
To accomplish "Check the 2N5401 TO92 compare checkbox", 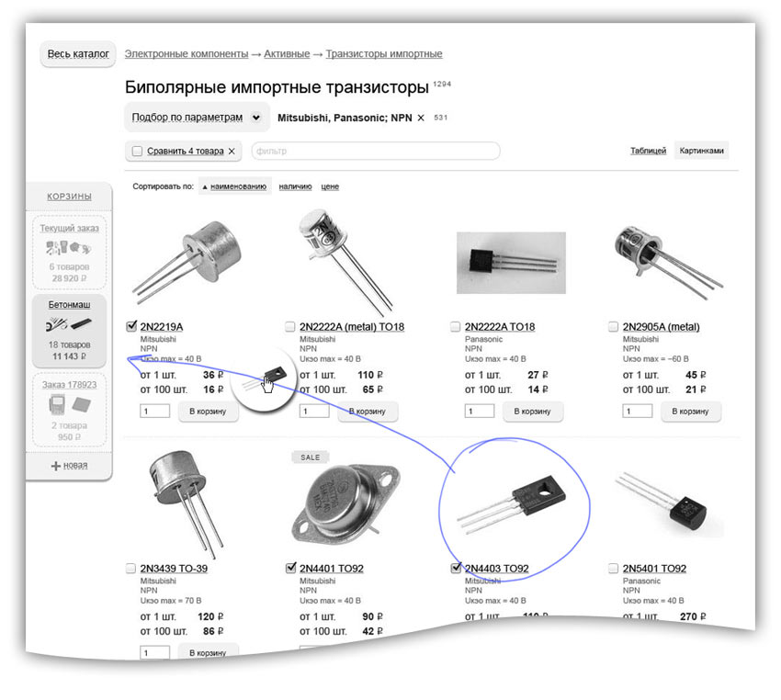I will tap(613, 569).
